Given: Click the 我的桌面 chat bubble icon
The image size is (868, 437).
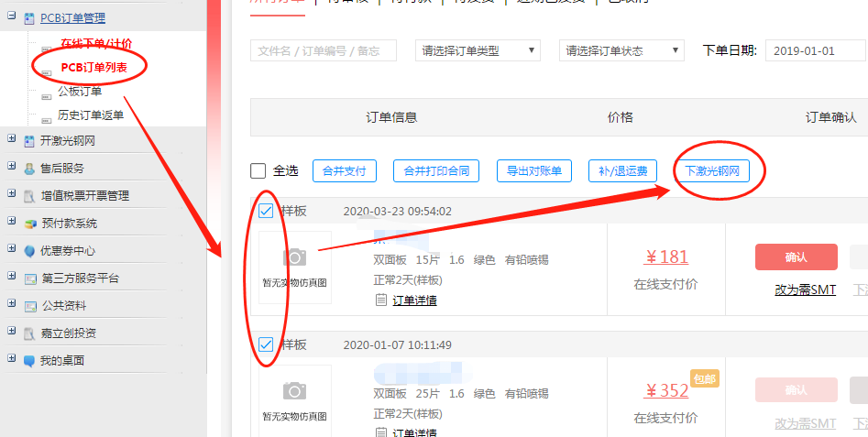Looking at the screenshot, I should [30, 361].
